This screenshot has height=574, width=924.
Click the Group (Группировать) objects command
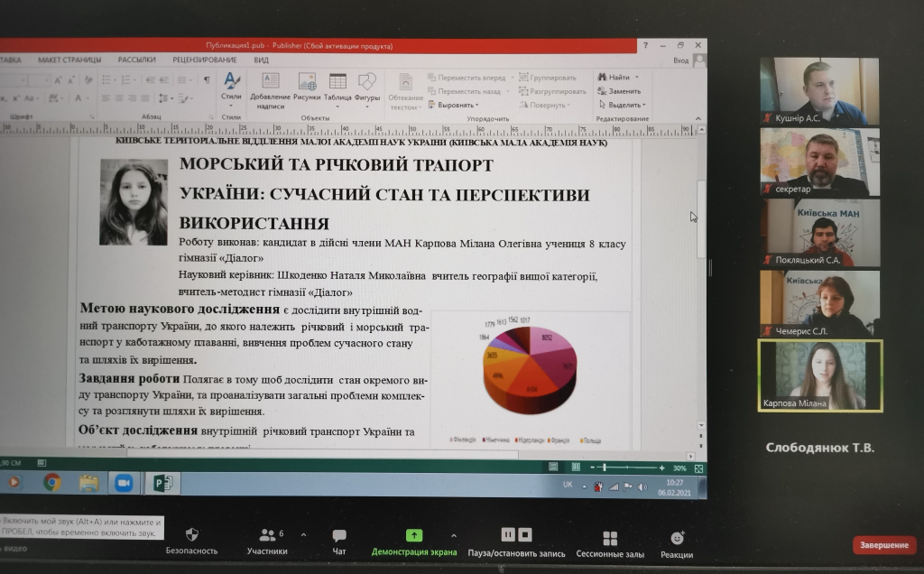coord(548,78)
